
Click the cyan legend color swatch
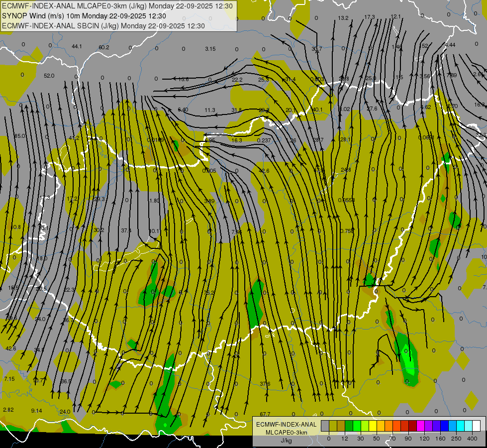(461, 426)
